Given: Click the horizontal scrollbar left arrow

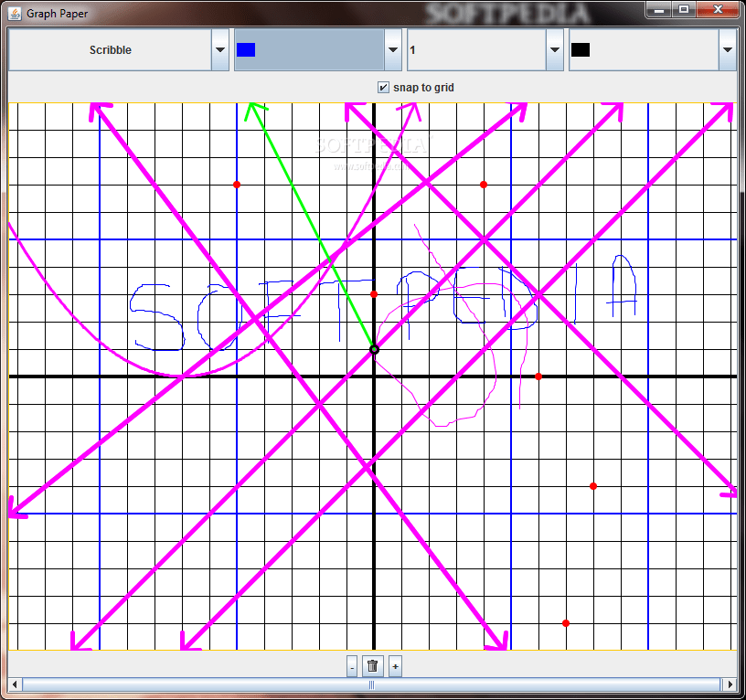Looking at the screenshot, I should click(15, 684).
